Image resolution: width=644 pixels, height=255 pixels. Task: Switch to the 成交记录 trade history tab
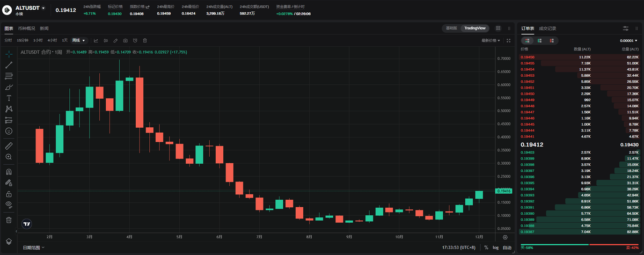click(x=547, y=28)
